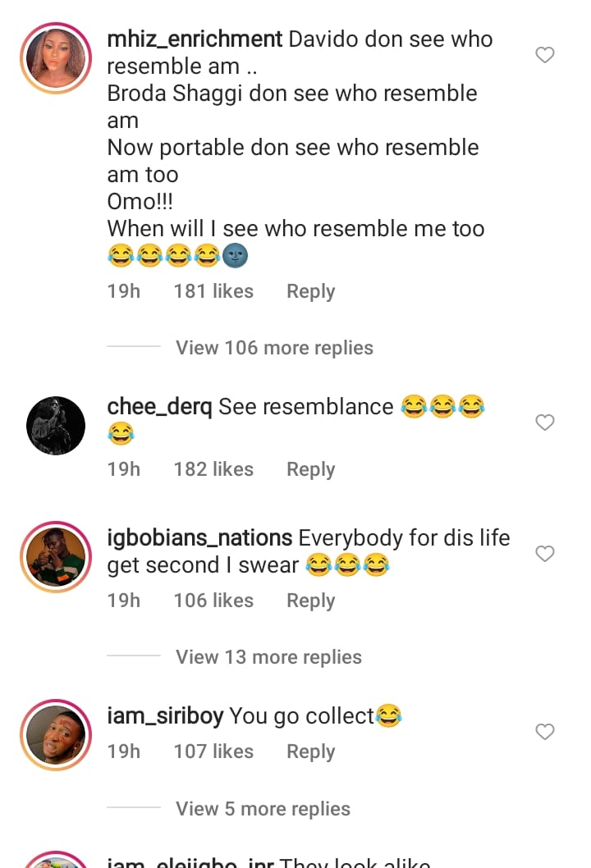Open iam_siriboy's profile avatar
Image resolution: width=591 pixels, height=868 pixels.
coord(56,735)
